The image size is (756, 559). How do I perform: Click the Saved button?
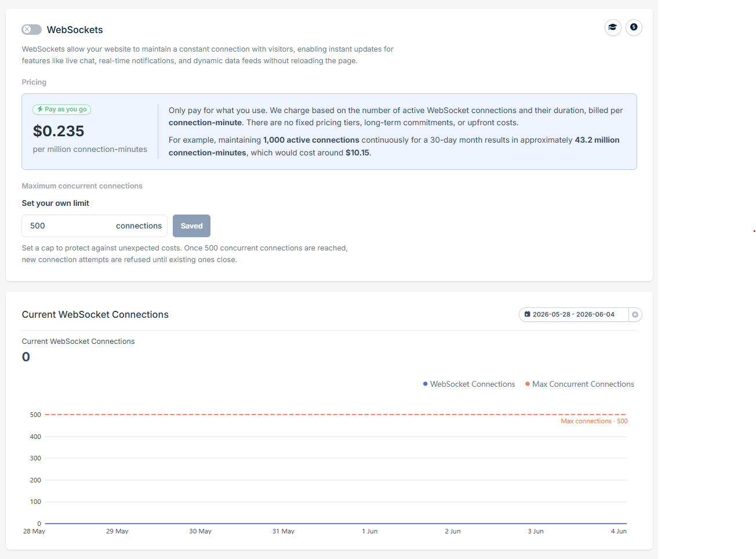click(191, 226)
